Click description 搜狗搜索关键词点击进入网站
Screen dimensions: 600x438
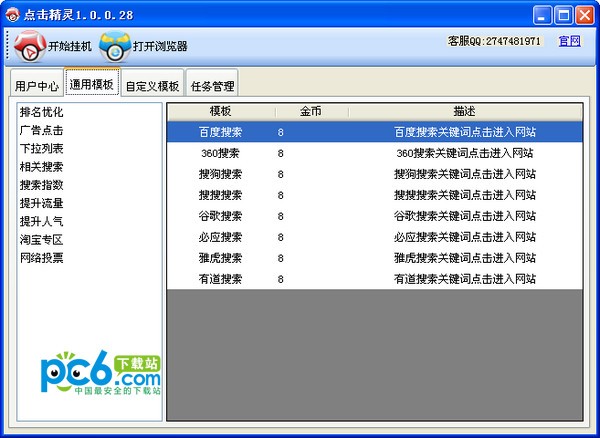coord(465,174)
